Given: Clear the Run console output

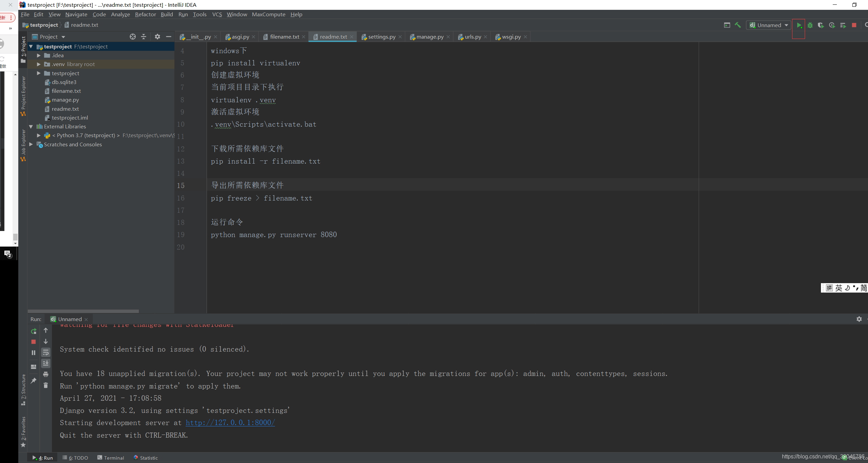Looking at the screenshot, I should click(x=46, y=385).
